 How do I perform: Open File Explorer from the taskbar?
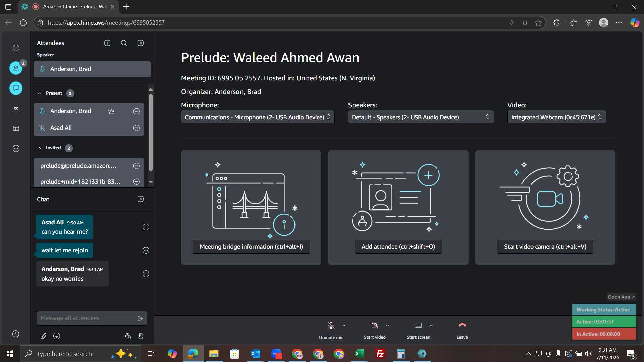pos(214,354)
